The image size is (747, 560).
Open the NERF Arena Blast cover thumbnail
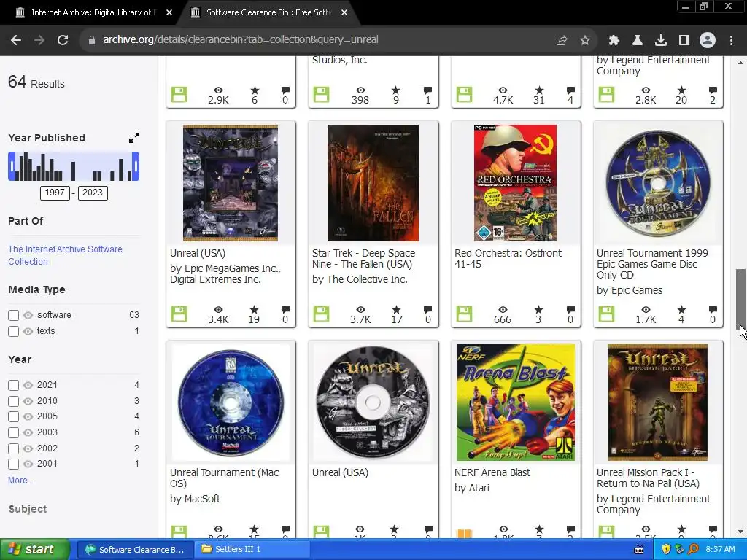515,402
